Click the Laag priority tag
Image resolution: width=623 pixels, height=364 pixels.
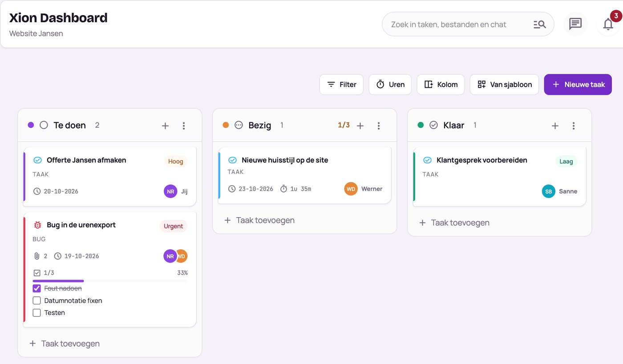[x=566, y=161]
